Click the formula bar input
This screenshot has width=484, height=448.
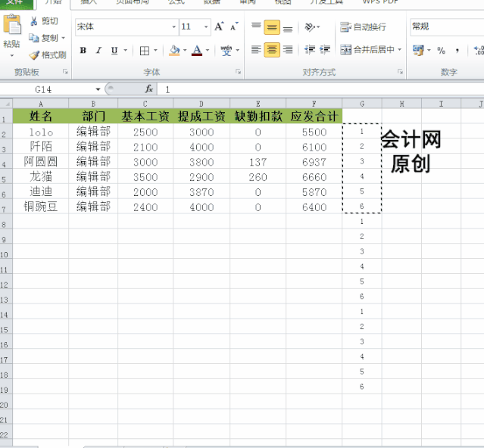320,89
